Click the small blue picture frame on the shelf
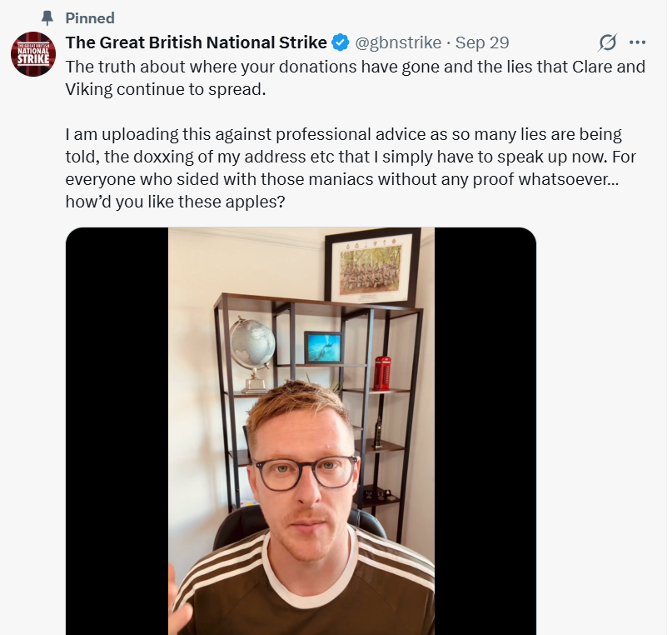 tap(322, 347)
